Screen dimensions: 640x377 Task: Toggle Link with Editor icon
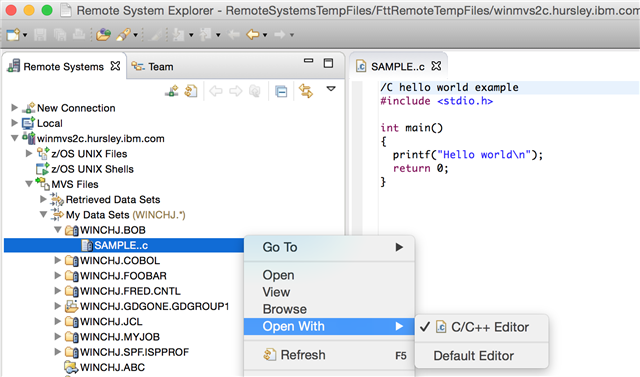click(x=306, y=91)
